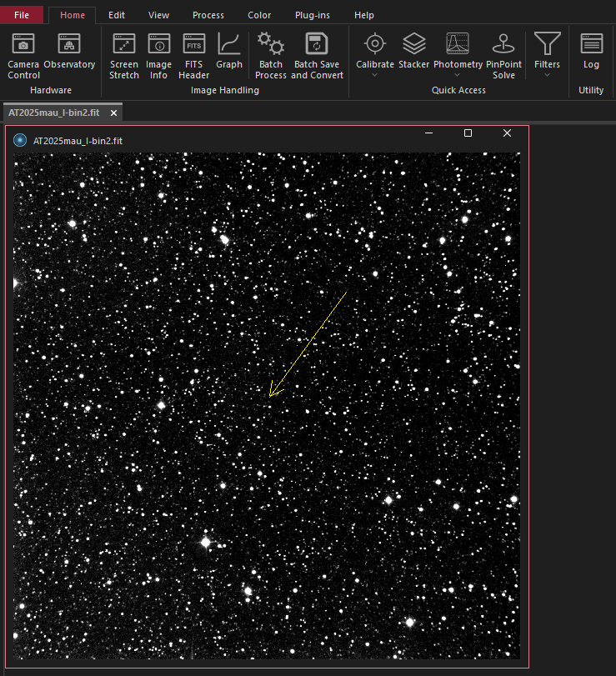
Task: Switch to the Process ribbon tab
Action: pos(208,15)
